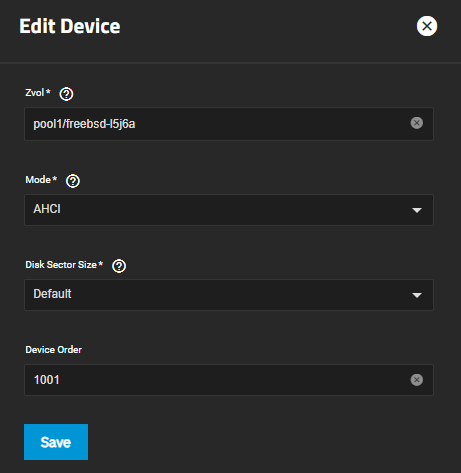The height and width of the screenshot is (473, 461).
Task: Click the required asterisk beside Disk Sector Size
Action: [101, 264]
